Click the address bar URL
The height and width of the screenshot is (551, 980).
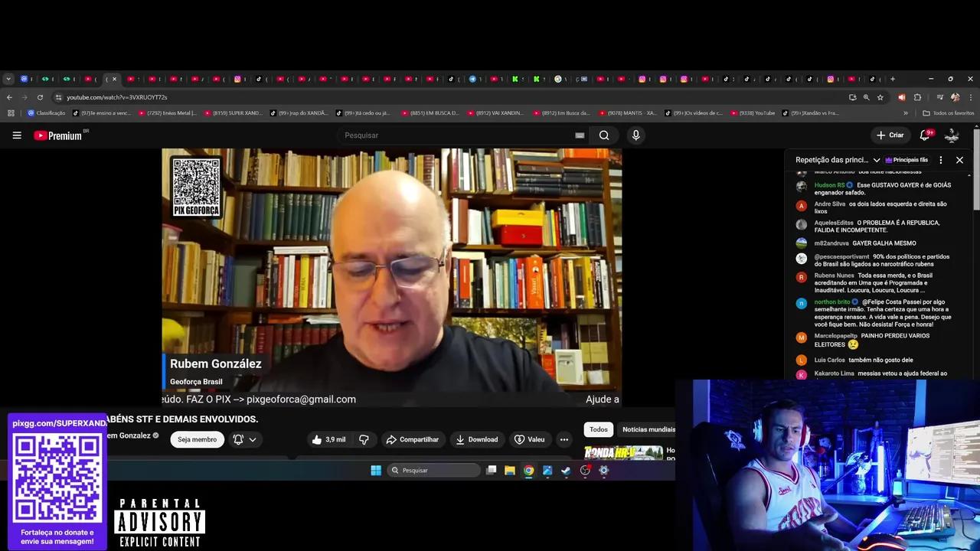[x=116, y=97]
